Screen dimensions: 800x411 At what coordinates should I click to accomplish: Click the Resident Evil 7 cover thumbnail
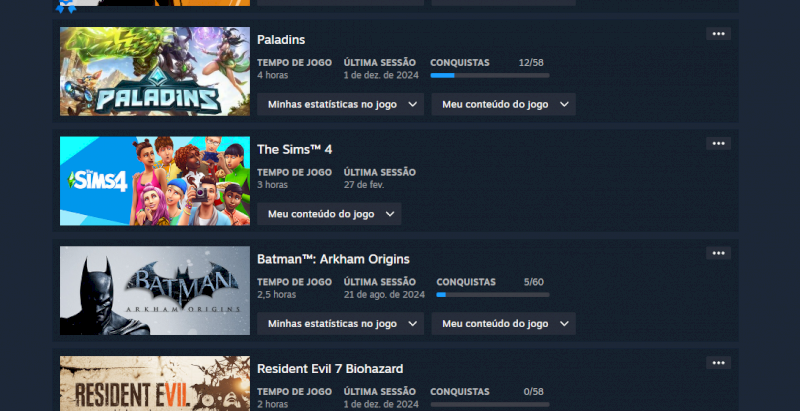[x=155, y=383]
